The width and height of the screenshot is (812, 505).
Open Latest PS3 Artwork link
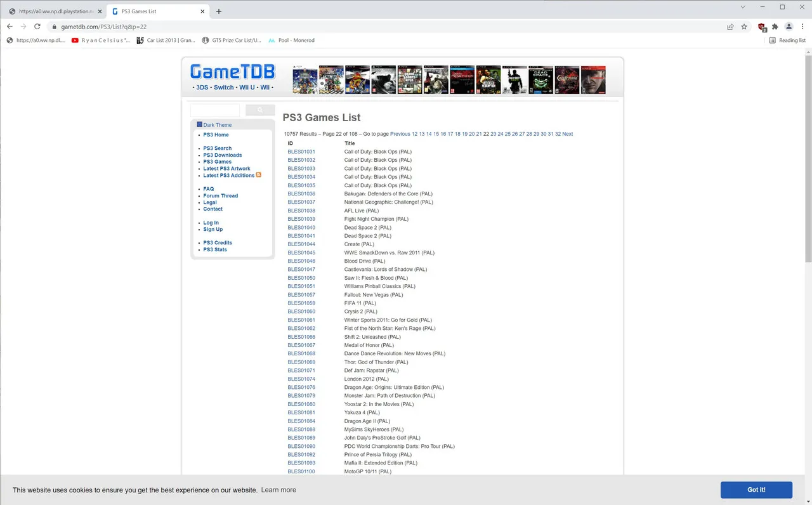click(226, 169)
